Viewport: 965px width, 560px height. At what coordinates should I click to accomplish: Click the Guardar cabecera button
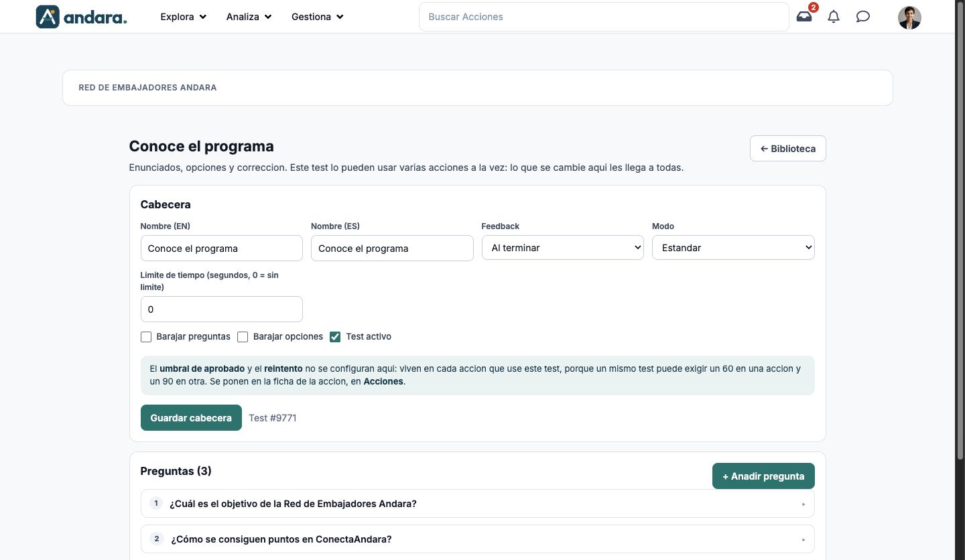coord(191,418)
